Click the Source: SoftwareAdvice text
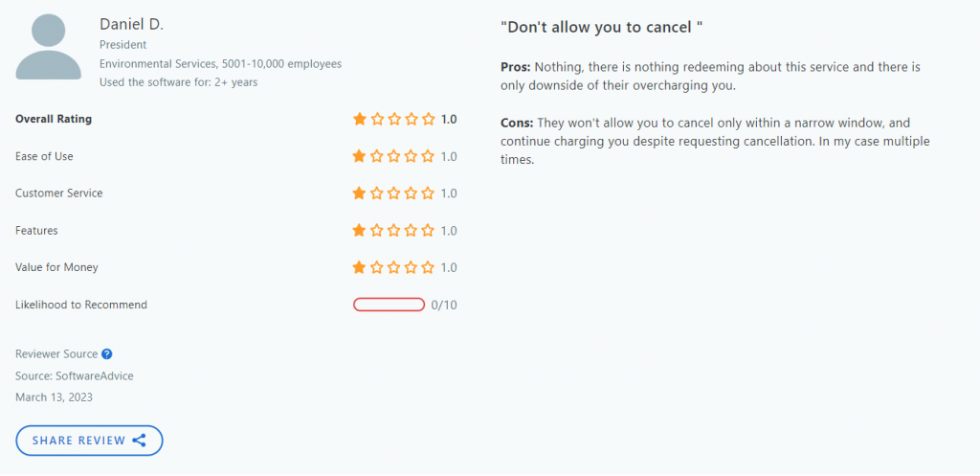This screenshot has width=980, height=476. pyautogui.click(x=75, y=376)
